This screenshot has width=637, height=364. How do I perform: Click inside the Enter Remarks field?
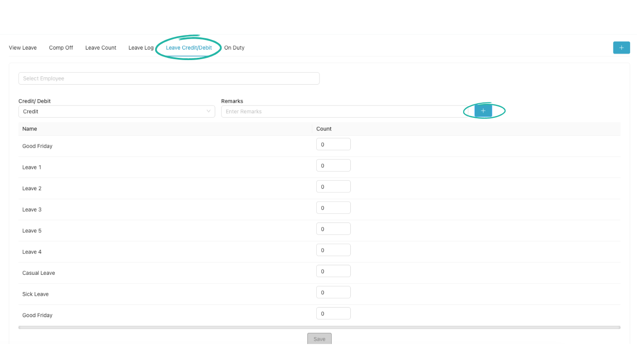[341, 111]
